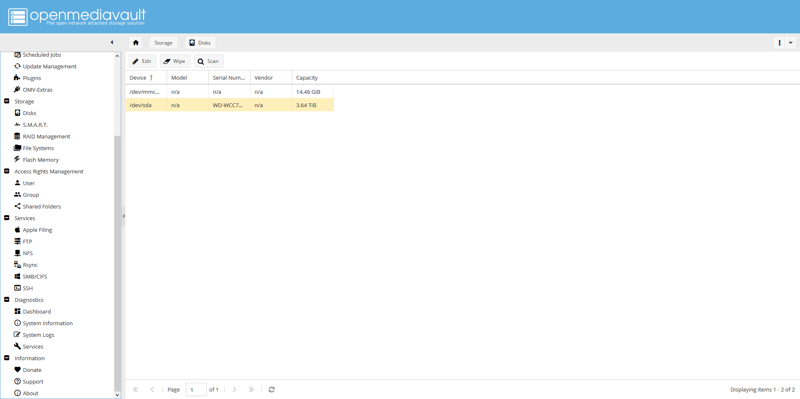Click the System Information icon

17,323
